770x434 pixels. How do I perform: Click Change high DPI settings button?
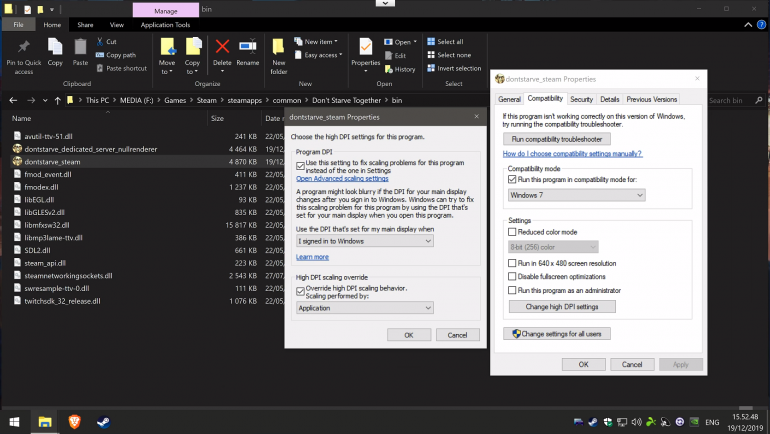[x=561, y=306]
